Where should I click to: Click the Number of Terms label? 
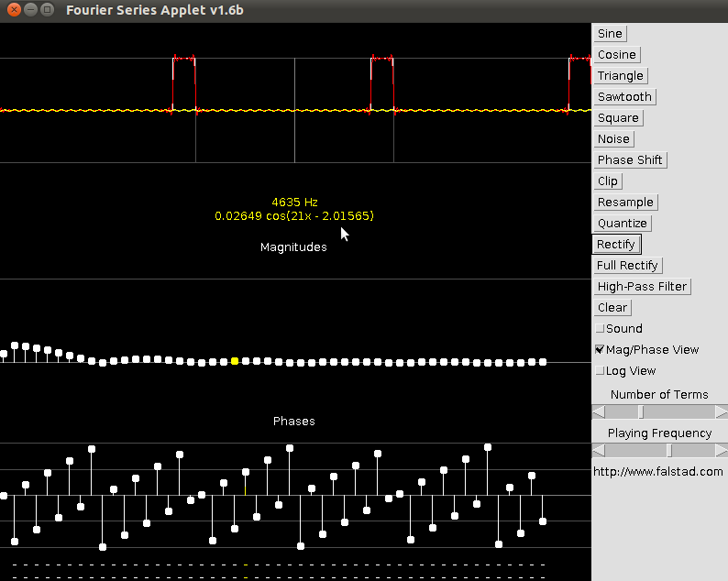(659, 394)
